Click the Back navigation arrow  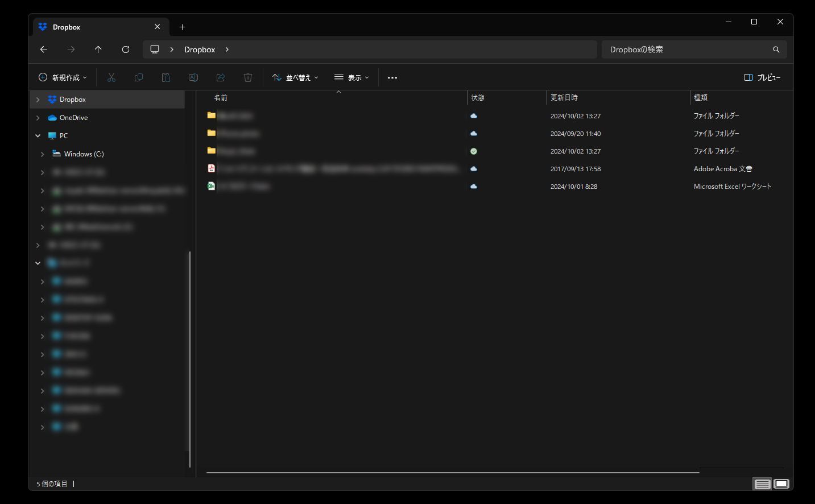44,49
